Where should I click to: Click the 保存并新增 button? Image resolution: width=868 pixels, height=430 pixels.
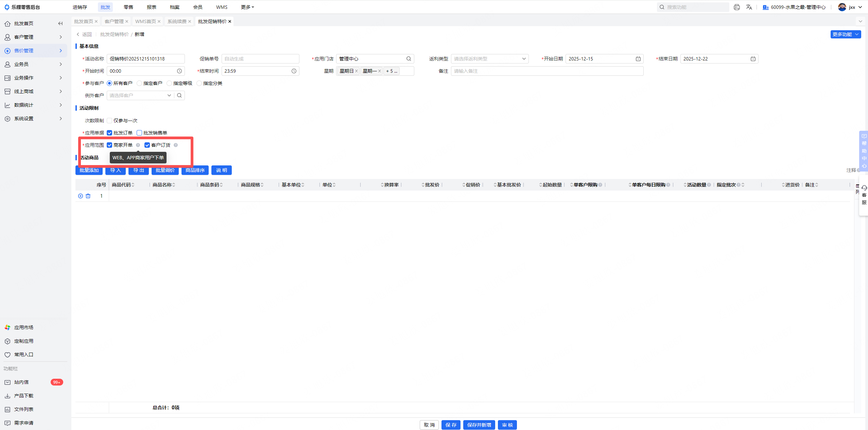479,425
